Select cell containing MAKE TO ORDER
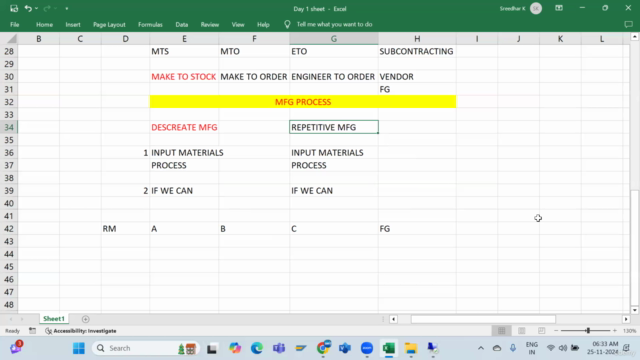 tap(254, 77)
